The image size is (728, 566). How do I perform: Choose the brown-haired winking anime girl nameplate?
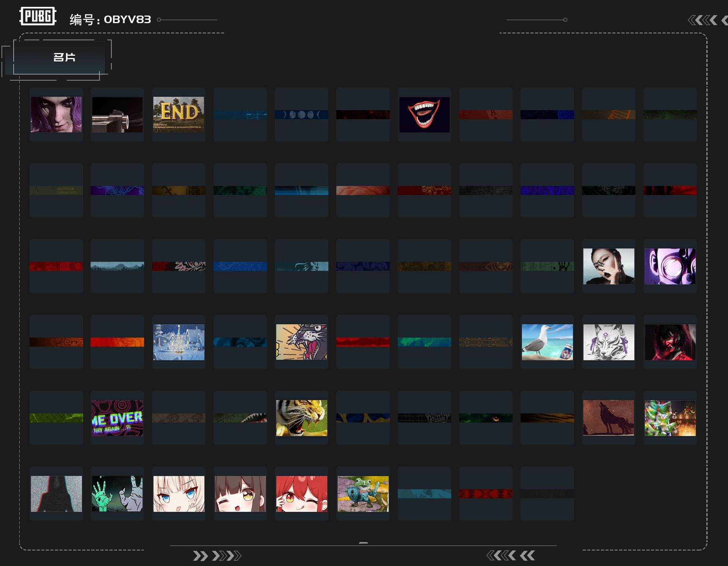point(240,494)
